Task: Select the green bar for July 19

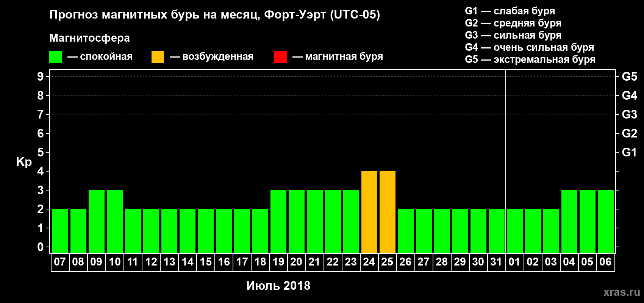Action: (x=278, y=221)
